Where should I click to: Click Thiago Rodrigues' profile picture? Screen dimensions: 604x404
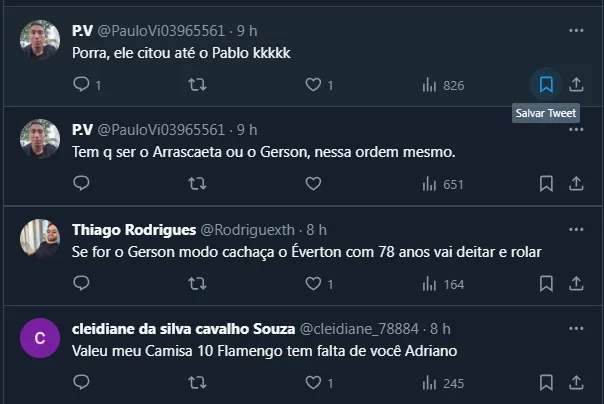pos(40,238)
